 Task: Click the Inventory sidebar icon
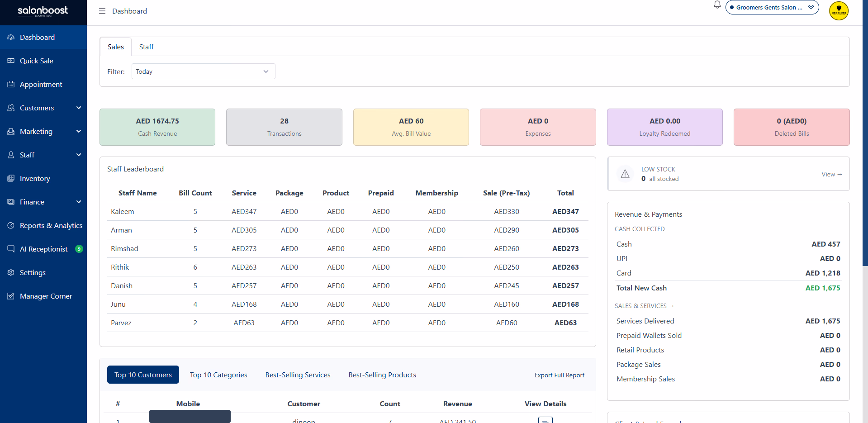[11, 178]
